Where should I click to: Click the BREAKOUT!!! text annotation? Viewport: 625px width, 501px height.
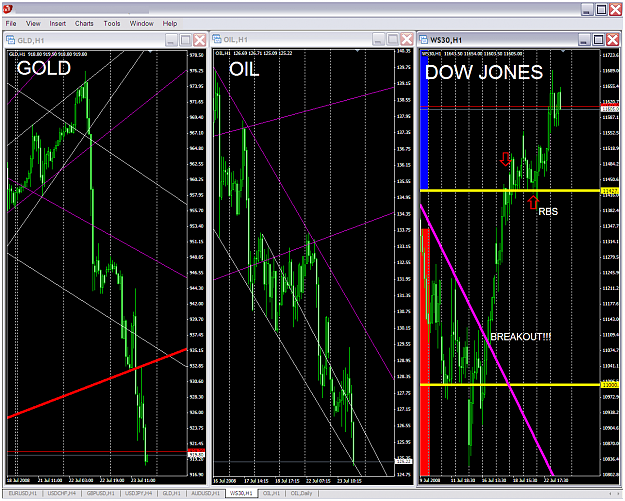click(x=520, y=337)
